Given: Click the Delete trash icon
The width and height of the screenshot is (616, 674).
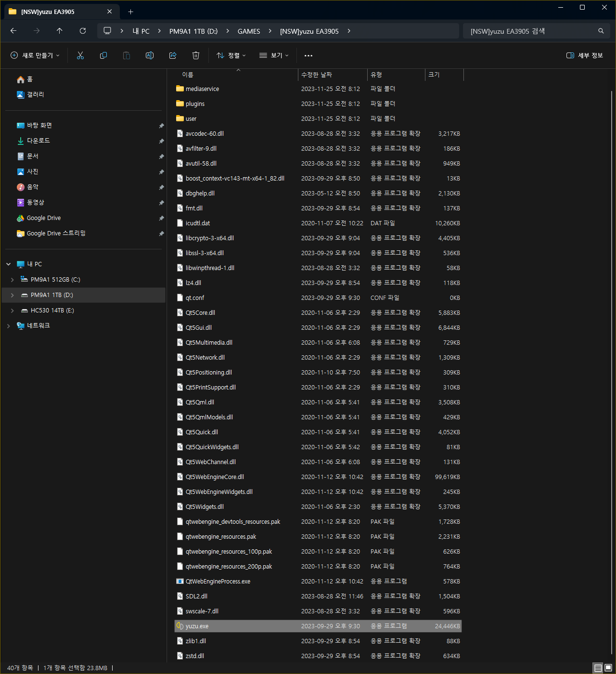Looking at the screenshot, I should [x=196, y=55].
